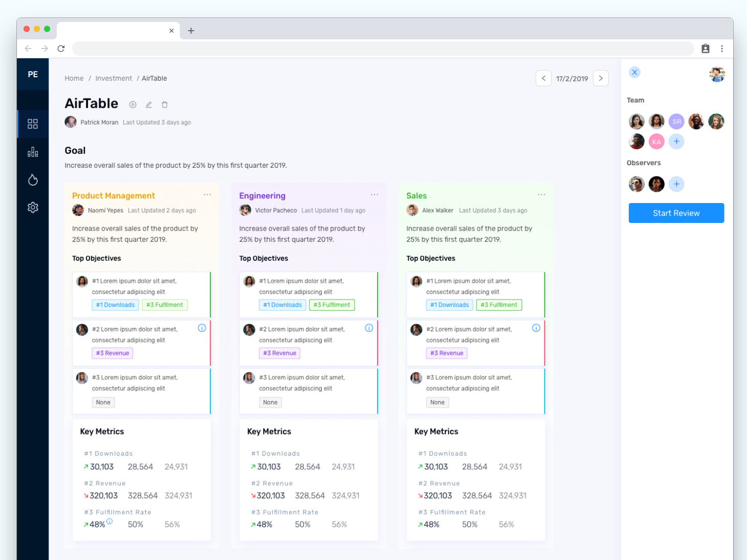This screenshot has width=747, height=560.
Task: Click info icon on Engineering objective #2
Action: click(x=369, y=328)
